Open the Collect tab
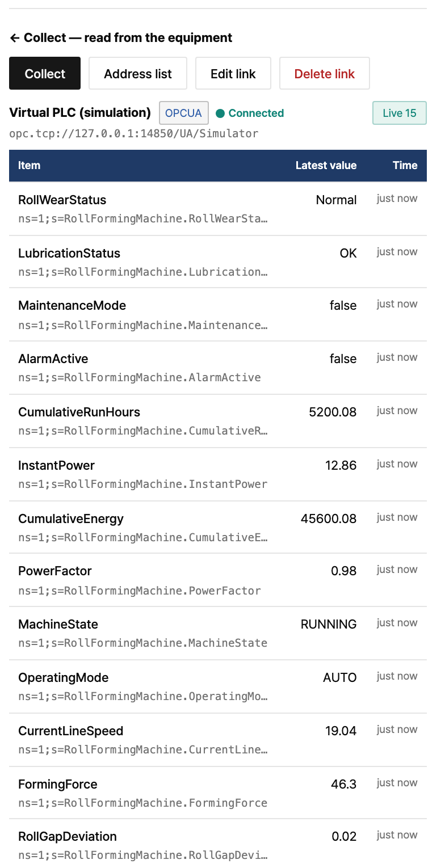The image size is (445, 868). 45,73
